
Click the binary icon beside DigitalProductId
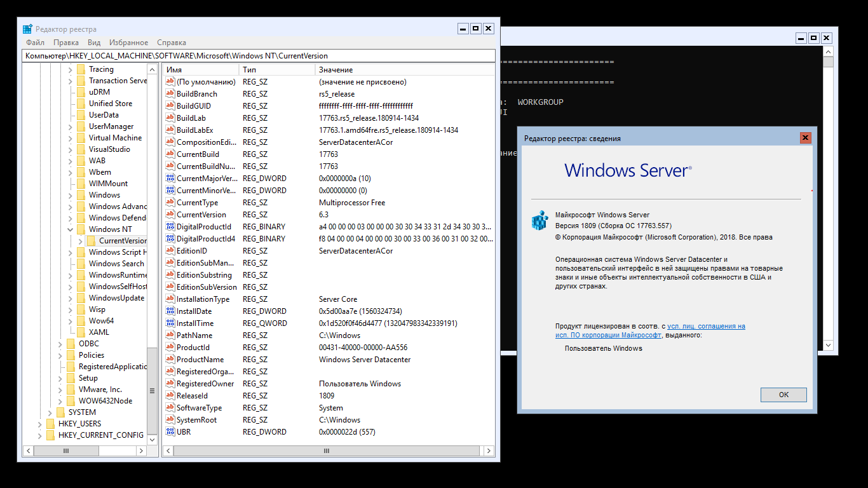click(170, 226)
